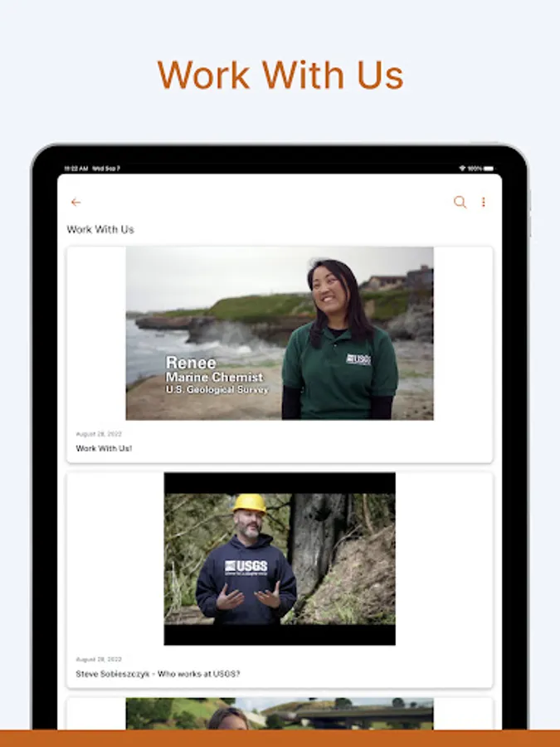The width and height of the screenshot is (560, 747).
Task: Open search with the magnifier icon
Action: coord(460,202)
